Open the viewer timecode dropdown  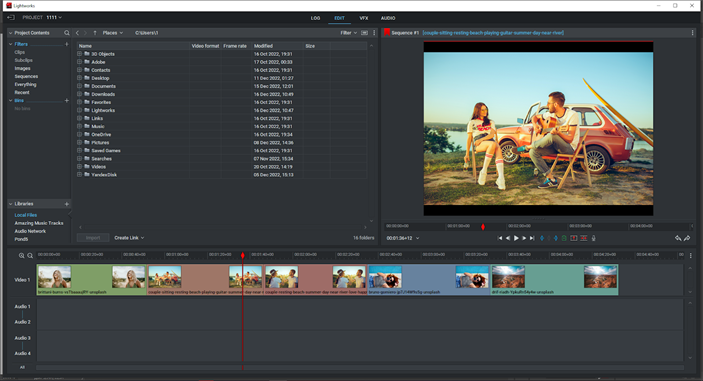point(417,238)
